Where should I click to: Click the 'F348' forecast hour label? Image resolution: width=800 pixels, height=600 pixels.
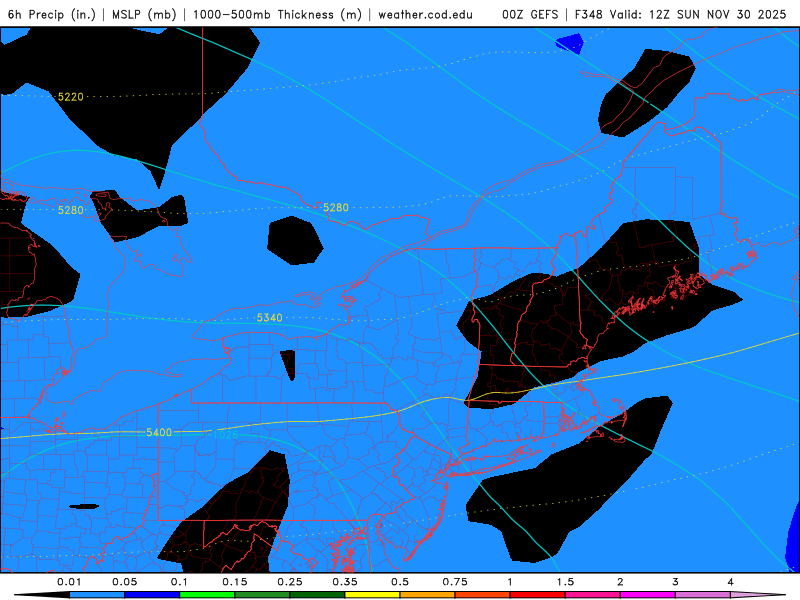coord(589,14)
